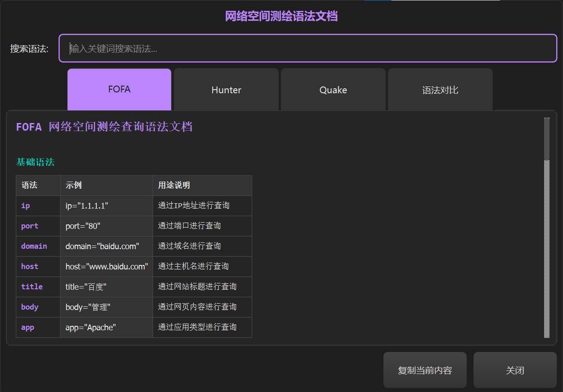This screenshot has width=563, height=392.
Task: Click the 示例 column header
Action: (73, 185)
